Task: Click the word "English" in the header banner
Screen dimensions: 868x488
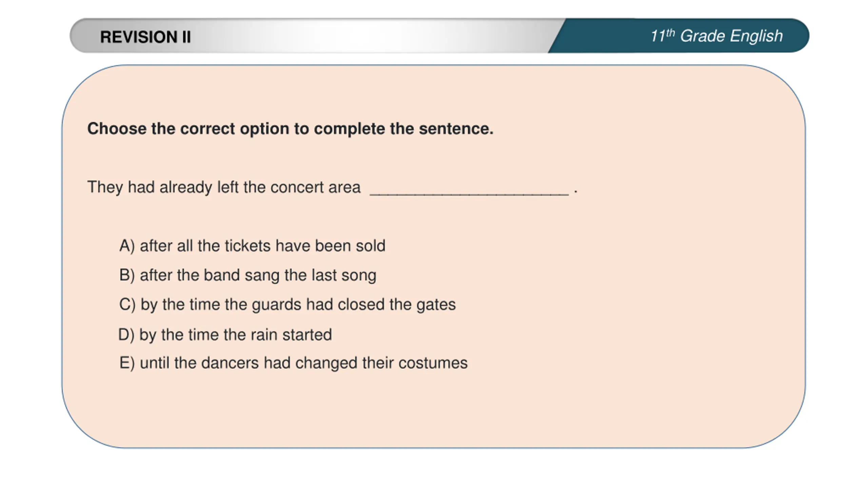Action: tap(756, 36)
